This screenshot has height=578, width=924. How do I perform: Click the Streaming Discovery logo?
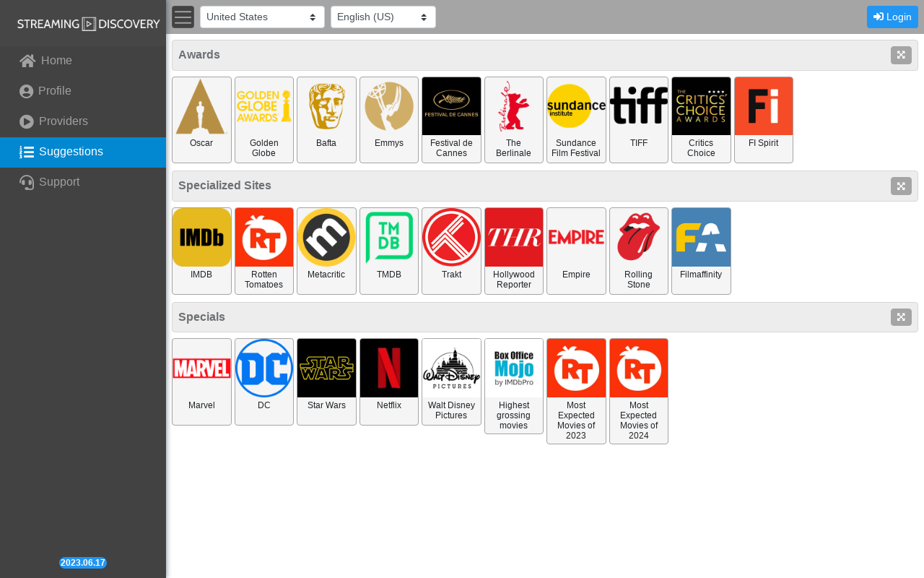pos(88,24)
